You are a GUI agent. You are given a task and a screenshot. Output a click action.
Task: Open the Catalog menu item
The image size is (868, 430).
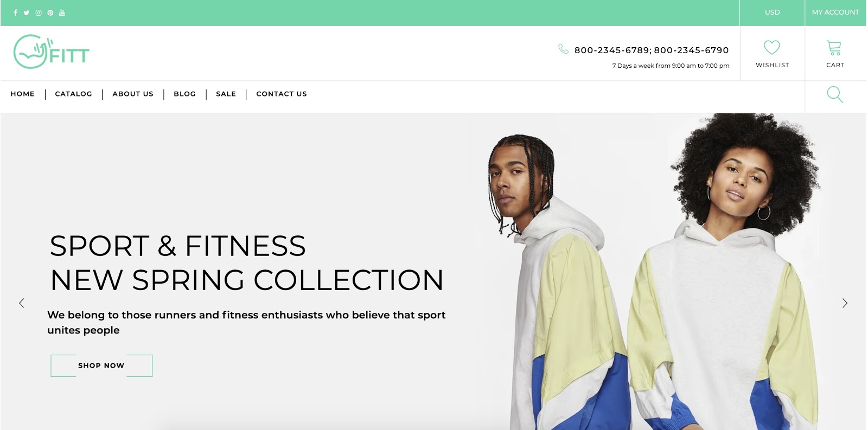(74, 94)
